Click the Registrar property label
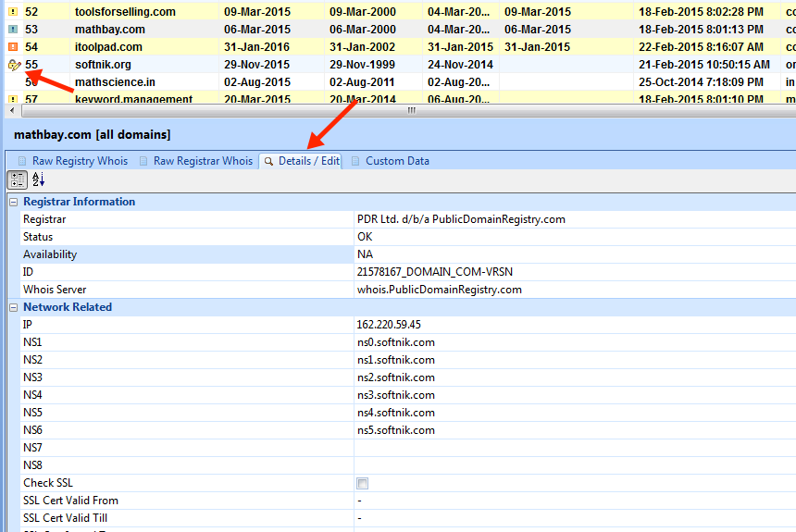The width and height of the screenshot is (796, 532). pos(44,219)
